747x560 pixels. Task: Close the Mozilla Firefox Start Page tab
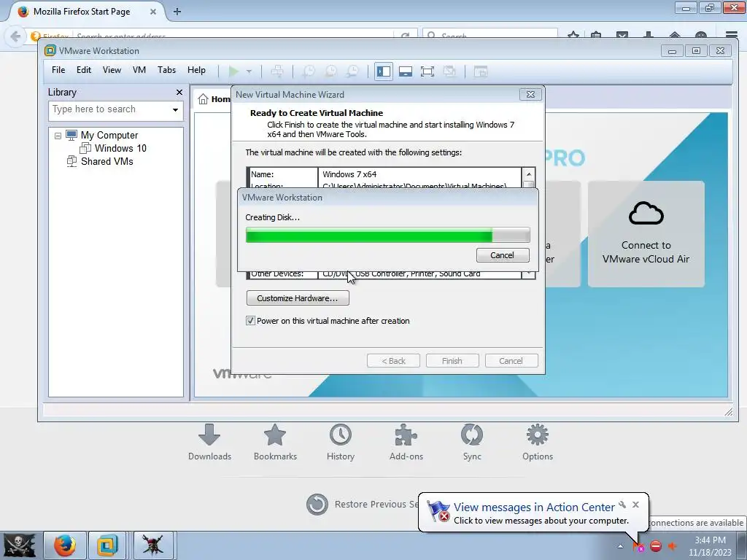click(x=153, y=12)
